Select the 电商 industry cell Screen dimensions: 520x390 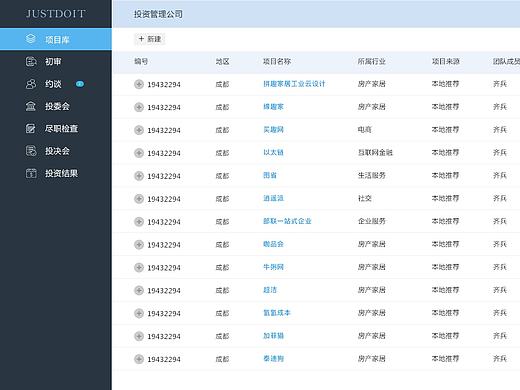(x=365, y=130)
